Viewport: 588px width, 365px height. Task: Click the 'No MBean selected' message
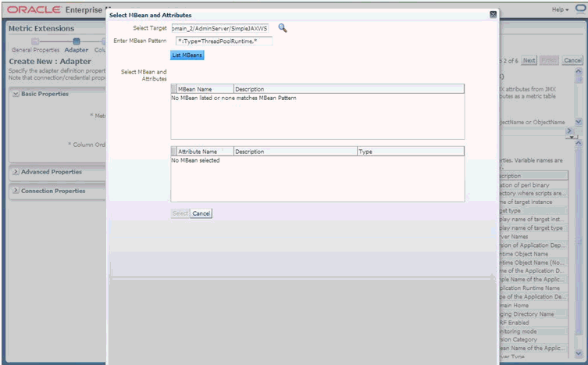[195, 160]
